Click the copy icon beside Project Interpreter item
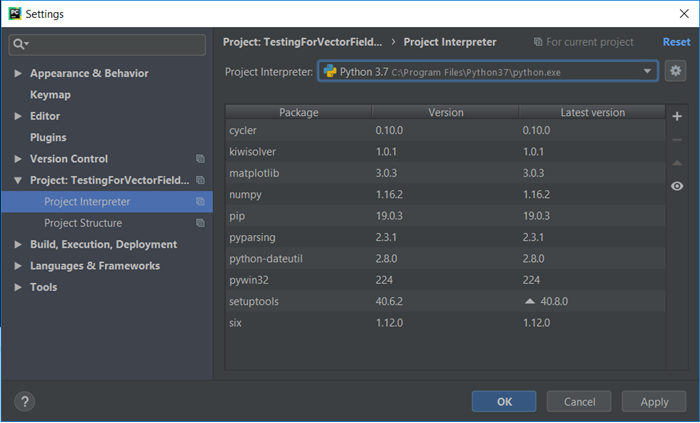 200,202
